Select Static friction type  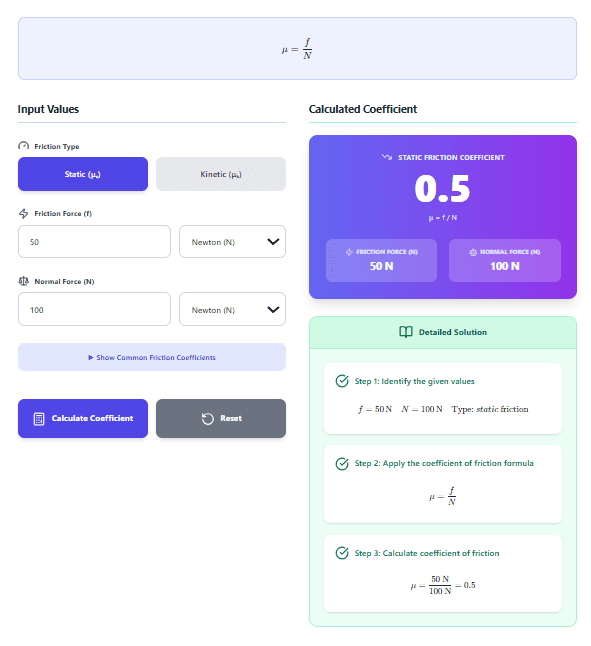click(x=83, y=174)
